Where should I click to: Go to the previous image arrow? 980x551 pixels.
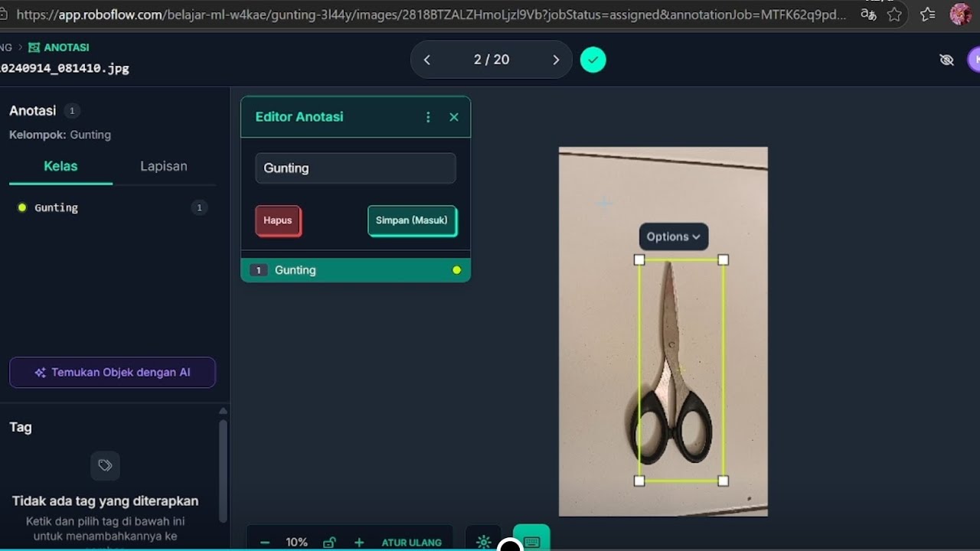tap(427, 60)
